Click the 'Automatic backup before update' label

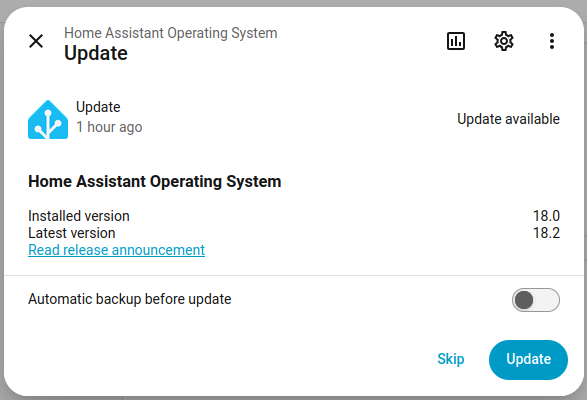pyautogui.click(x=130, y=299)
